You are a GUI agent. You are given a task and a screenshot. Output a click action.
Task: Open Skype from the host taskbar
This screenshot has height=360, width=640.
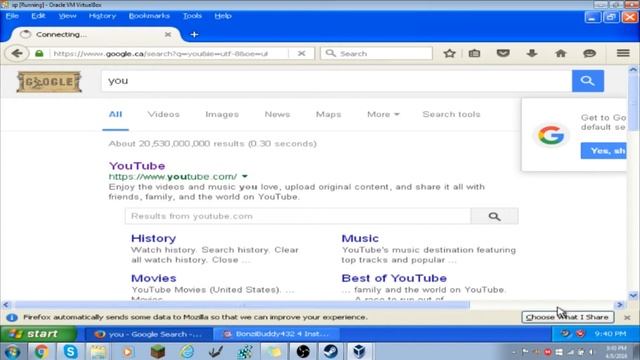point(70,351)
